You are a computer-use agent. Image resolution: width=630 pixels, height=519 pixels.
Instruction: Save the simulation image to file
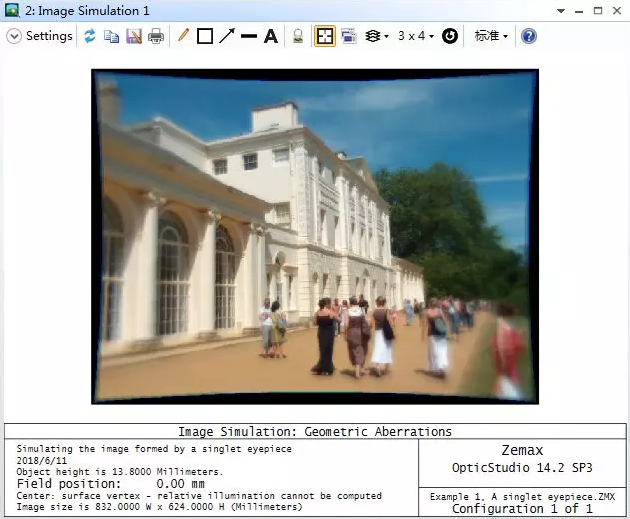pos(134,36)
